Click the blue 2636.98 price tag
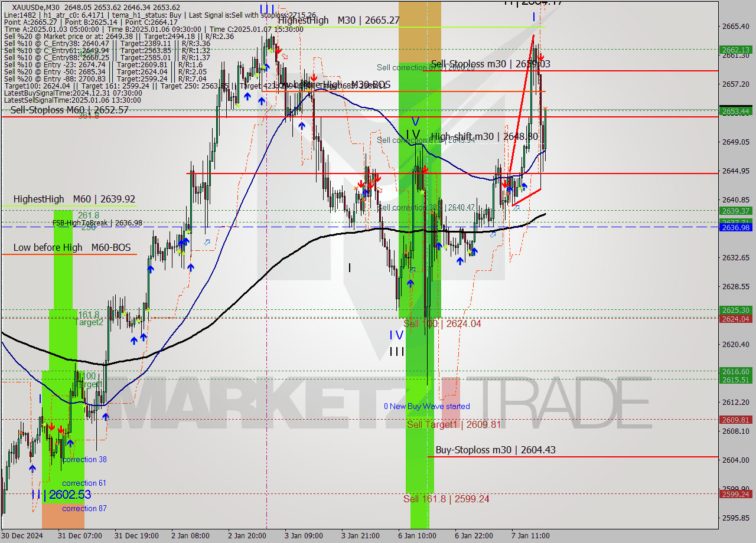The height and width of the screenshot is (543, 756). tap(735, 227)
